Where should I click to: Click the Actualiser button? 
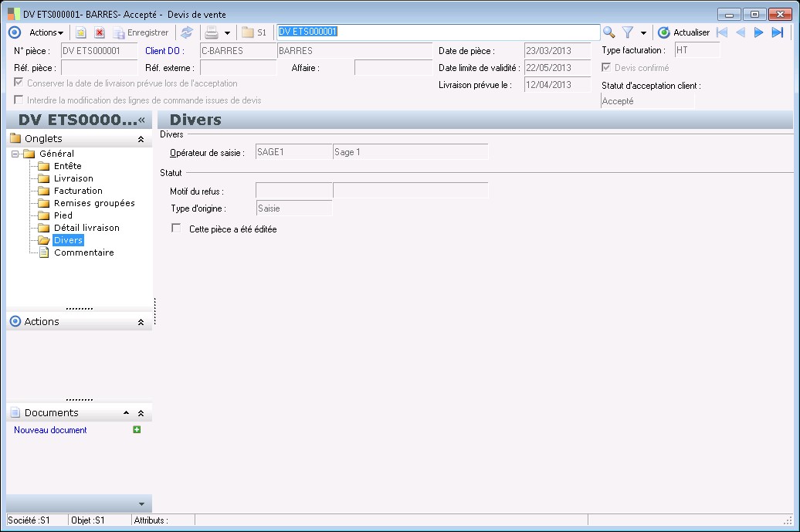(x=683, y=32)
